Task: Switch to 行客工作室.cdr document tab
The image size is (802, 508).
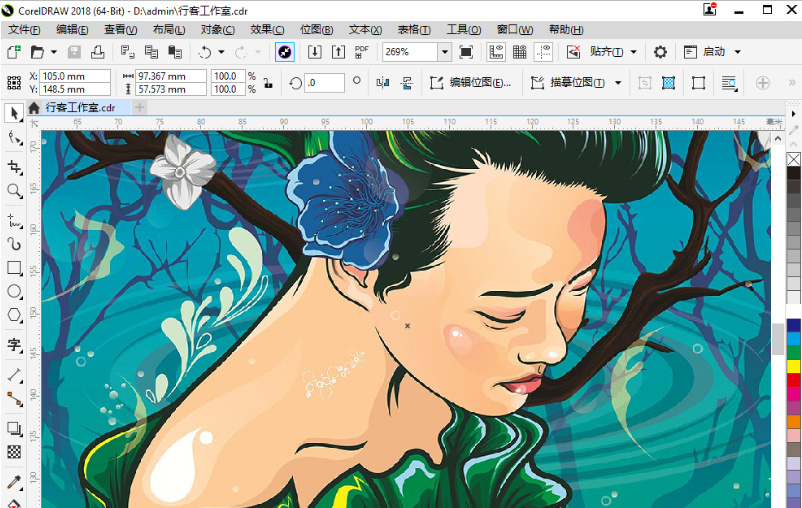Action: [x=80, y=107]
